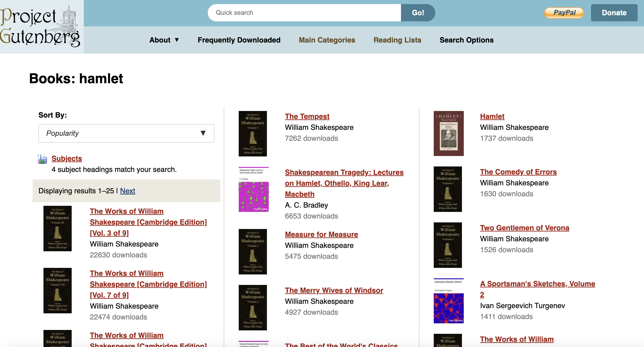Open Merry Wives of Windsor cover thumbnail
644x347 pixels.
pyautogui.click(x=253, y=307)
